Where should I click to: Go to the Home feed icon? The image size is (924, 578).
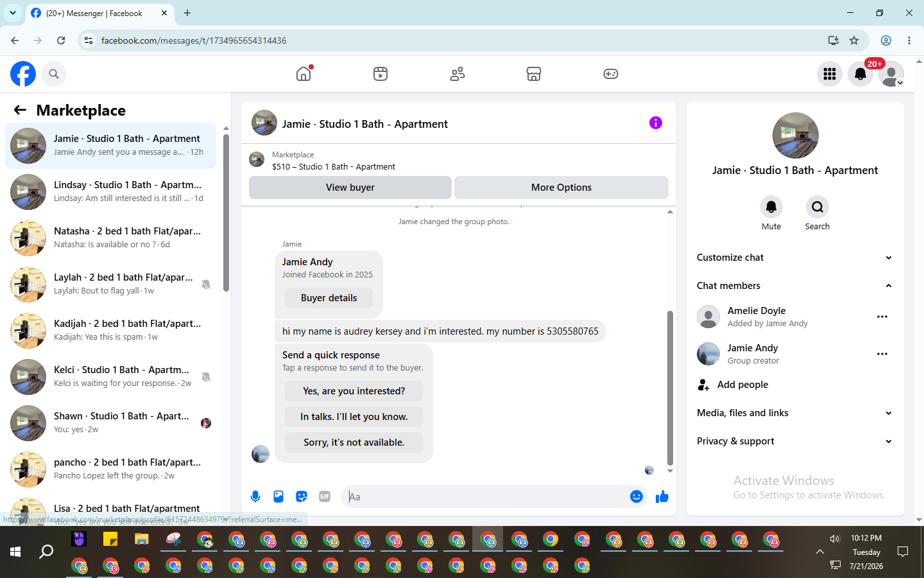304,74
